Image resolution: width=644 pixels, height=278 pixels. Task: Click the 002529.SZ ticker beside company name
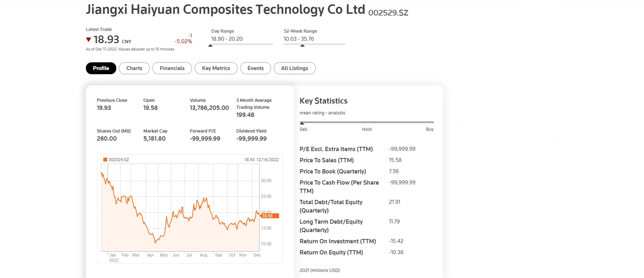coord(388,13)
